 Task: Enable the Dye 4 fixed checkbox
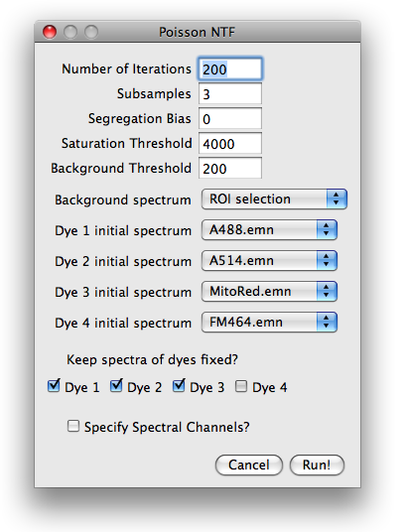(241, 386)
